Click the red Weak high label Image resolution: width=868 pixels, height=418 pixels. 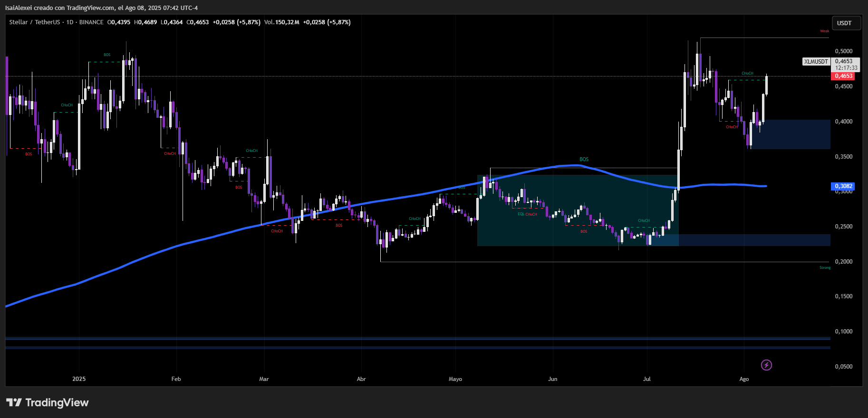tap(824, 31)
